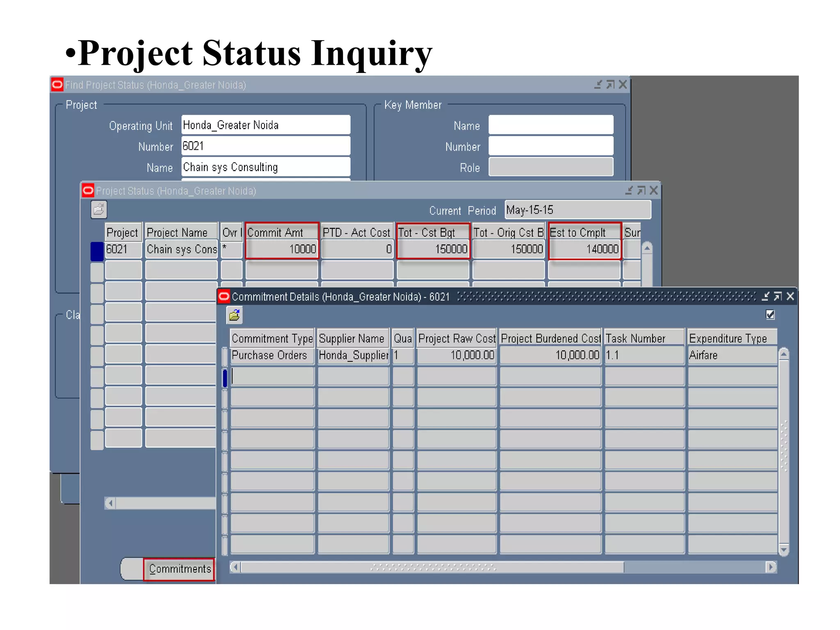Click the Project cell 6021 in Project Status
The width and height of the screenshot is (840, 630).
pyautogui.click(x=123, y=249)
